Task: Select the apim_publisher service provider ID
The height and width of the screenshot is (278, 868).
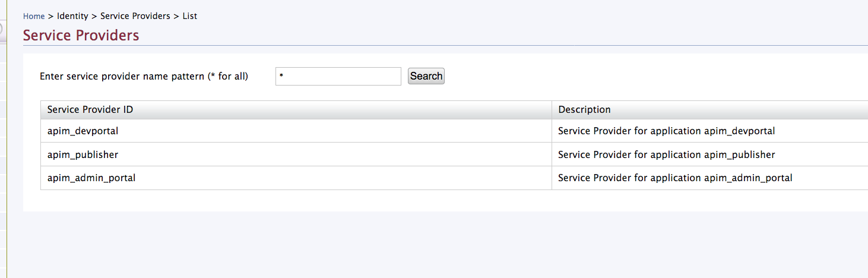Action: [83, 154]
